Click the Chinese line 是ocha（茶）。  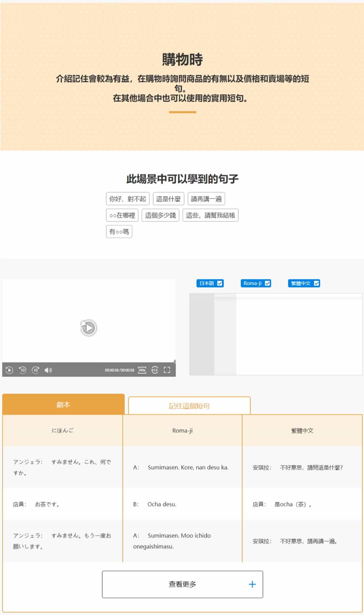[x=293, y=504]
